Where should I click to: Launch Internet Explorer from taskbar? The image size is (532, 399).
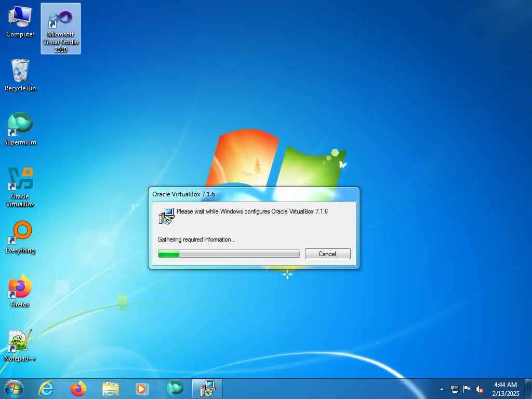(x=46, y=389)
